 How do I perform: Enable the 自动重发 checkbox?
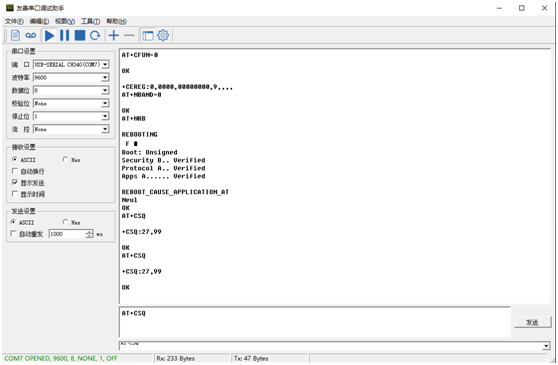point(27,234)
